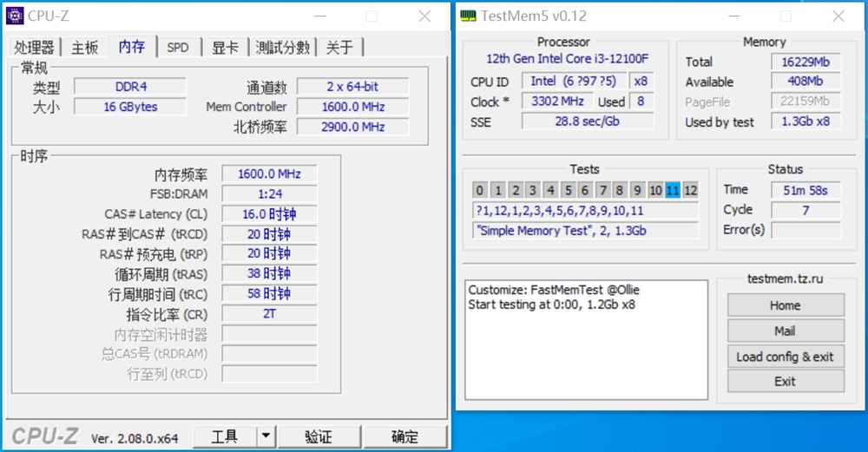The height and width of the screenshot is (452, 868).
Task: Click the test sequence ?1,12,1,2,3 field
Action: (x=586, y=211)
